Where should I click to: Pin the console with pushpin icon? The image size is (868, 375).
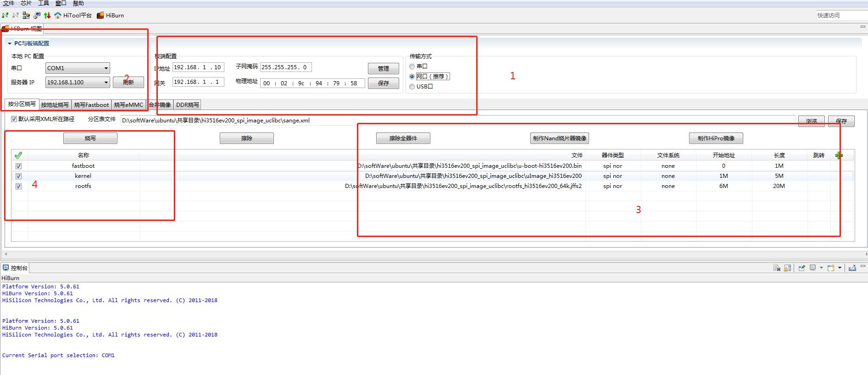click(801, 268)
